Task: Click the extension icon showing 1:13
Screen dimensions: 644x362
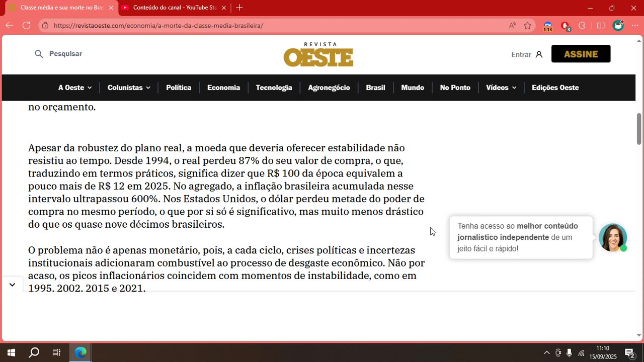Action: coord(548,26)
